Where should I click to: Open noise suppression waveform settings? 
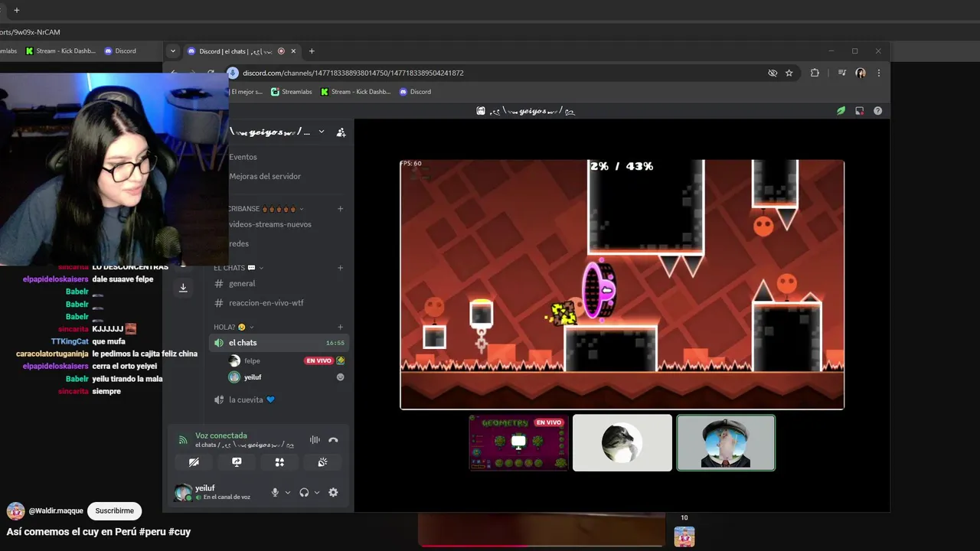[315, 440]
